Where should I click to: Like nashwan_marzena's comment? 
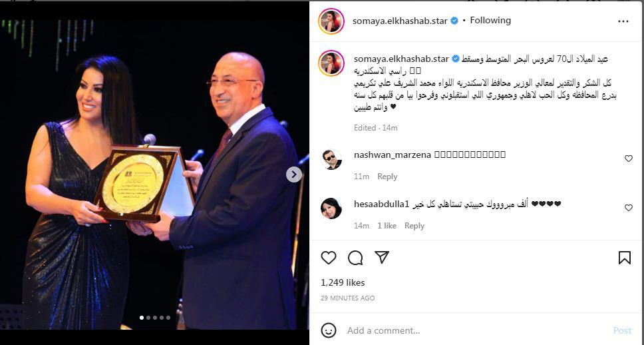[629, 159]
